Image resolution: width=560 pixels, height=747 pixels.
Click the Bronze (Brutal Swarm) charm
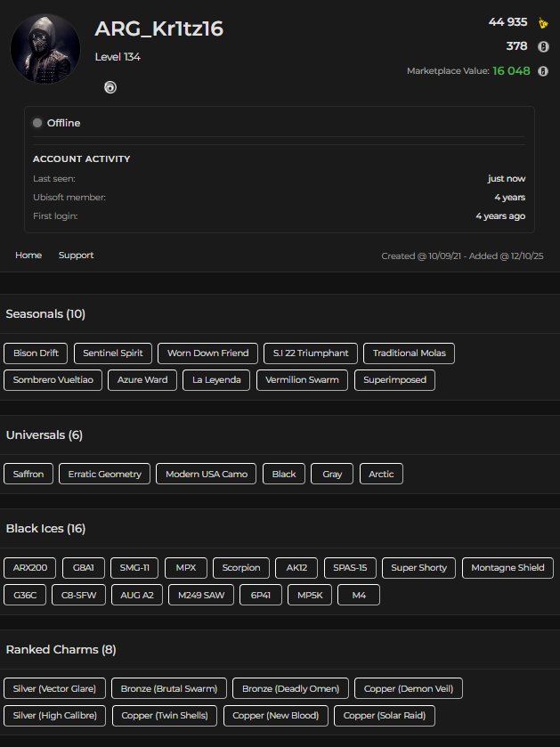coord(169,688)
